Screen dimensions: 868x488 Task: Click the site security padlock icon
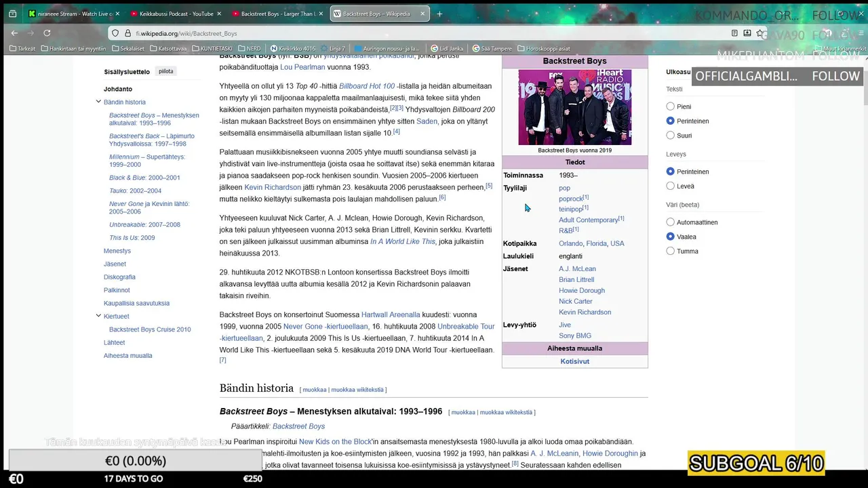(x=127, y=33)
